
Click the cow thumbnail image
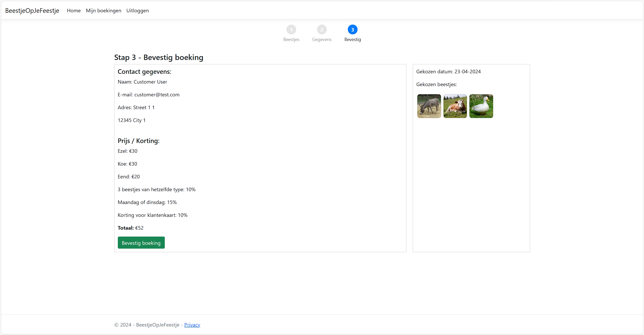click(455, 106)
